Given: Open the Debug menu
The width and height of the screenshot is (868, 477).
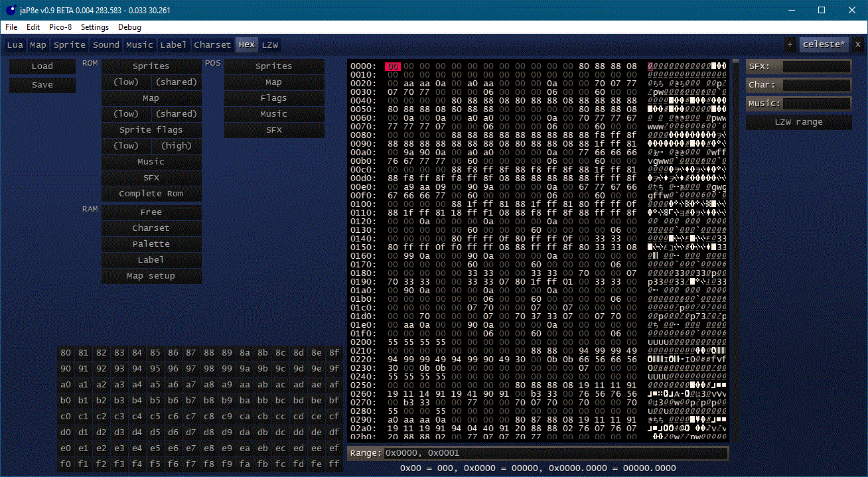Looking at the screenshot, I should click(129, 27).
